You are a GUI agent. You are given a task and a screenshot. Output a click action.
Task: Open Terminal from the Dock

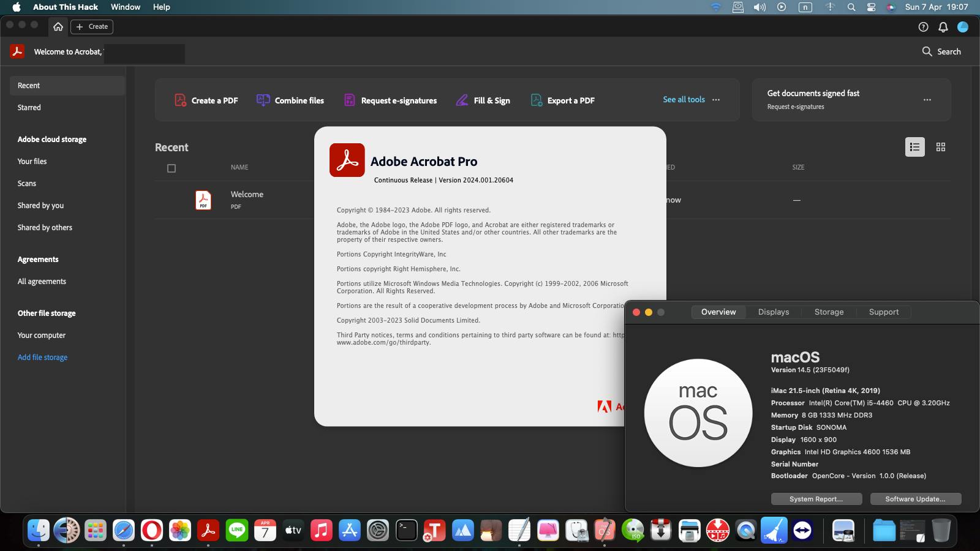point(406,530)
